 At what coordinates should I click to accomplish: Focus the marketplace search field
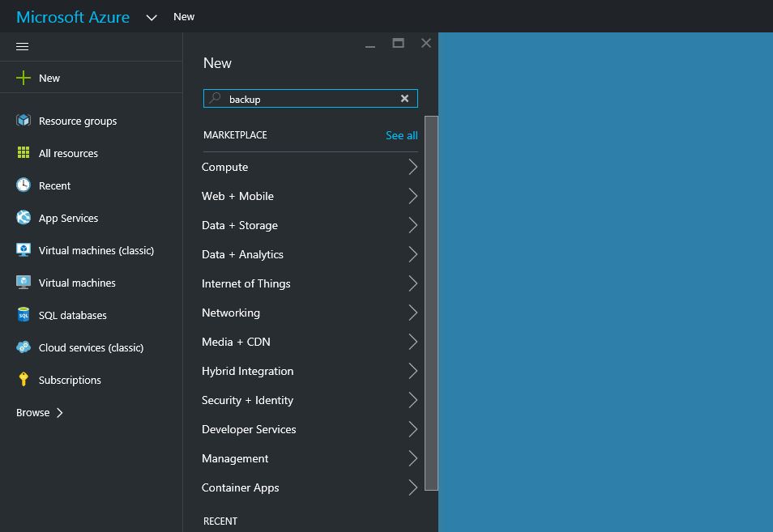pos(310,99)
